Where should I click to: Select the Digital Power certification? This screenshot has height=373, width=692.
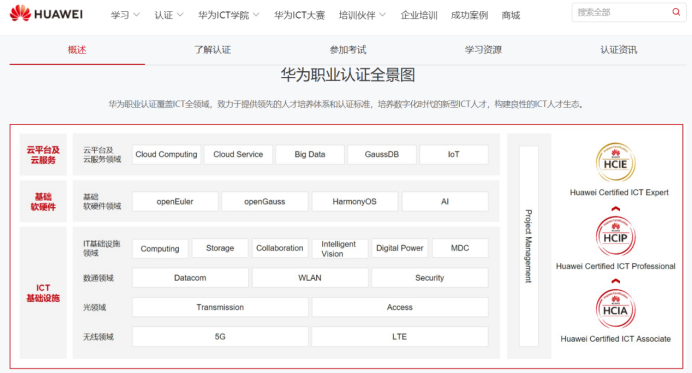[400, 249]
